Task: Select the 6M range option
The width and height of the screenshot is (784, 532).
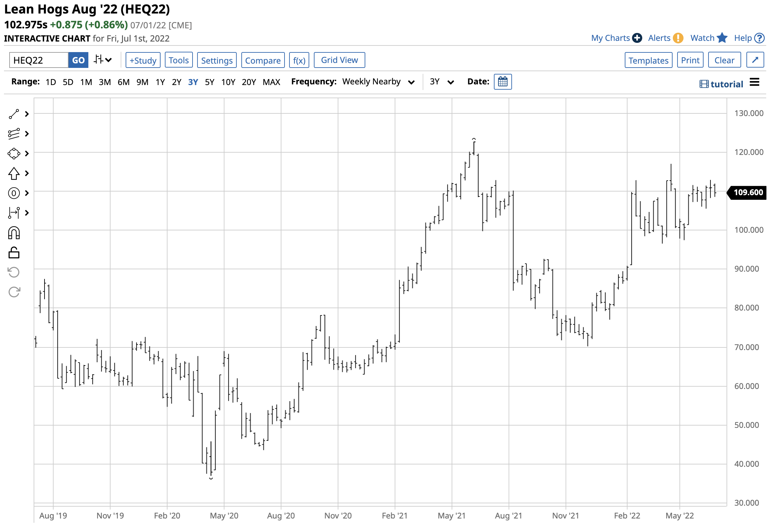Action: click(124, 82)
